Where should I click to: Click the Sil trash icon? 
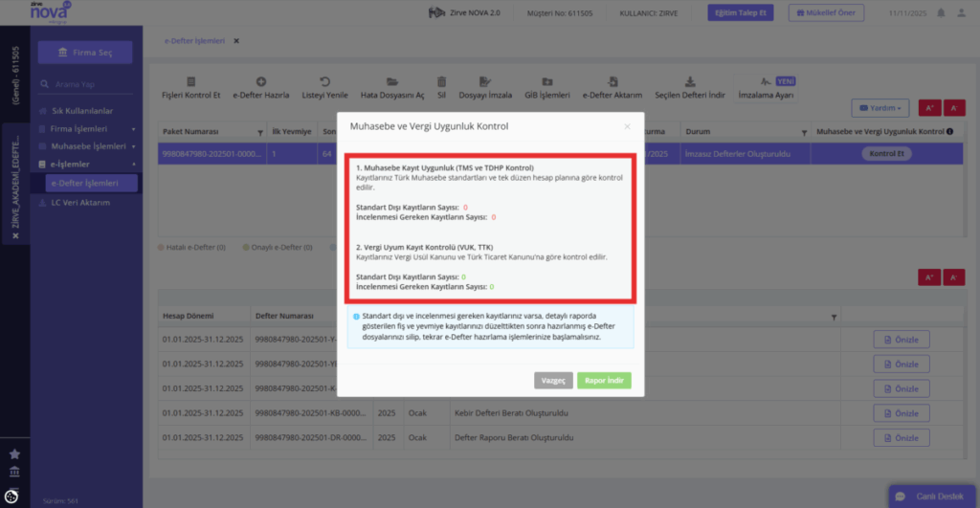tap(441, 82)
